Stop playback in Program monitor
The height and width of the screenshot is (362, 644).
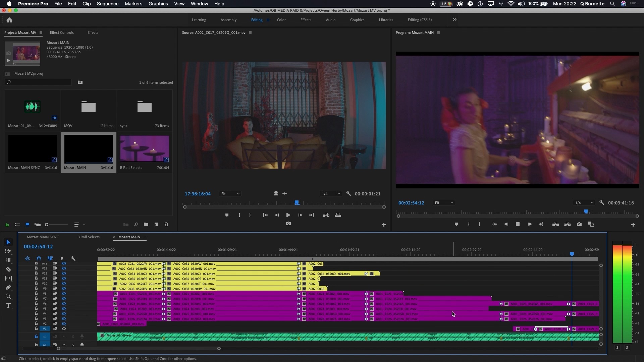(518, 224)
